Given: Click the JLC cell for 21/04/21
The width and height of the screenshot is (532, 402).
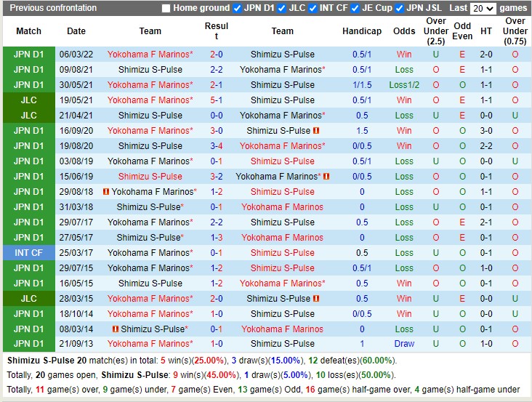Looking at the screenshot, I should (x=28, y=116).
